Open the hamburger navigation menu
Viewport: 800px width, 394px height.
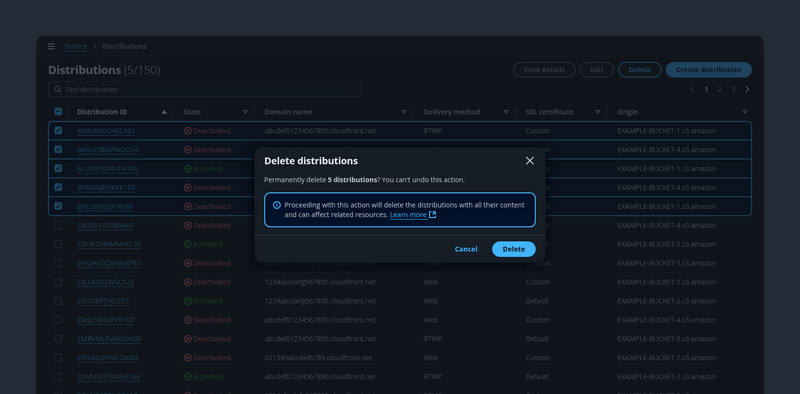(52, 46)
